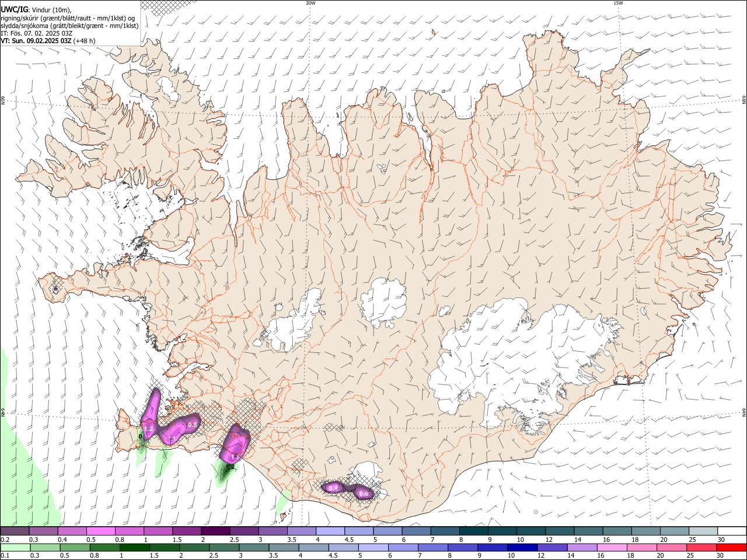Click the '0.1' label on the rain scale

coord(5,556)
